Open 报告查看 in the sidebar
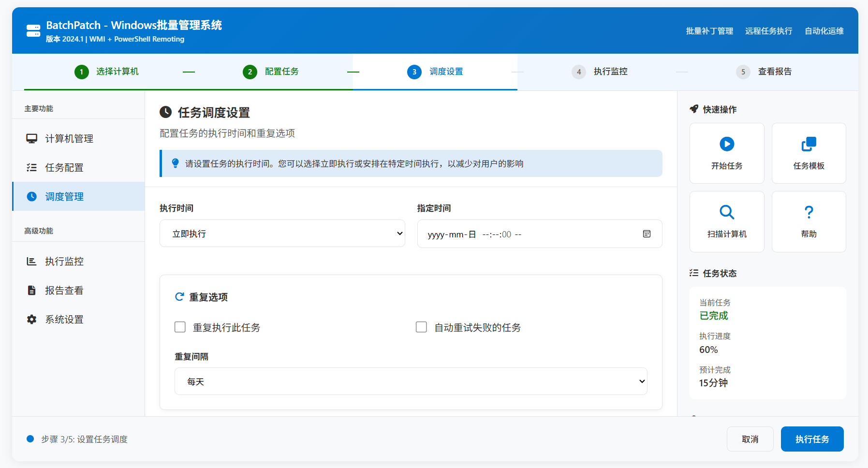The height and width of the screenshot is (468, 868). (78, 291)
